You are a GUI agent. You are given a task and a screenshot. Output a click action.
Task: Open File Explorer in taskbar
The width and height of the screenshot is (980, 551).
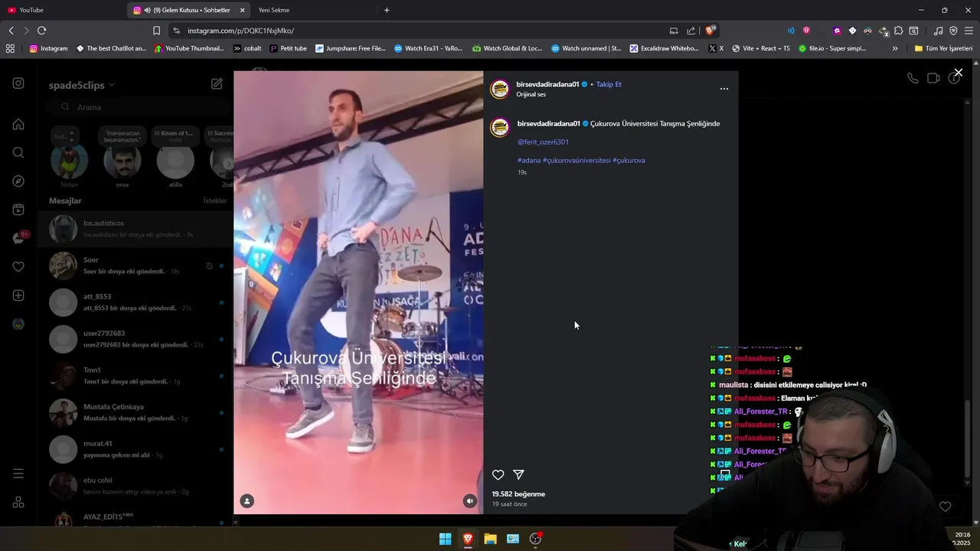[x=490, y=539]
